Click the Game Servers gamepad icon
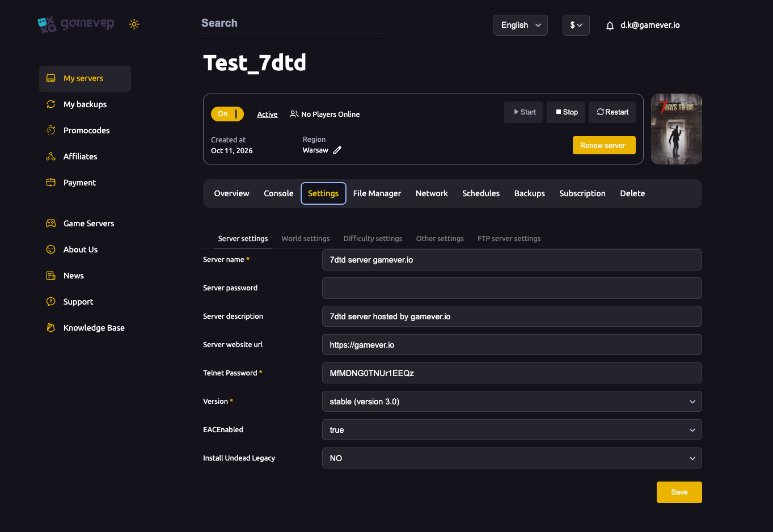Screen dimensions: 773x532 pyautogui.click(x=51, y=223)
